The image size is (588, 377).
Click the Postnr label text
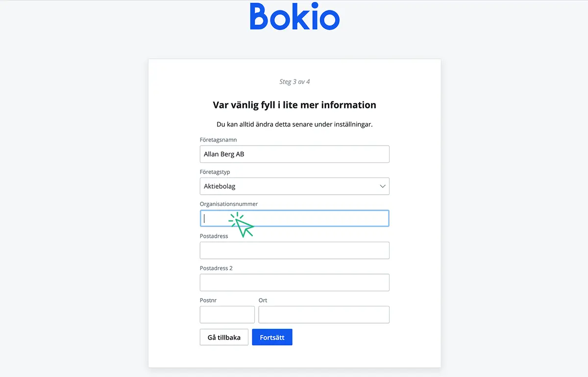coord(208,300)
